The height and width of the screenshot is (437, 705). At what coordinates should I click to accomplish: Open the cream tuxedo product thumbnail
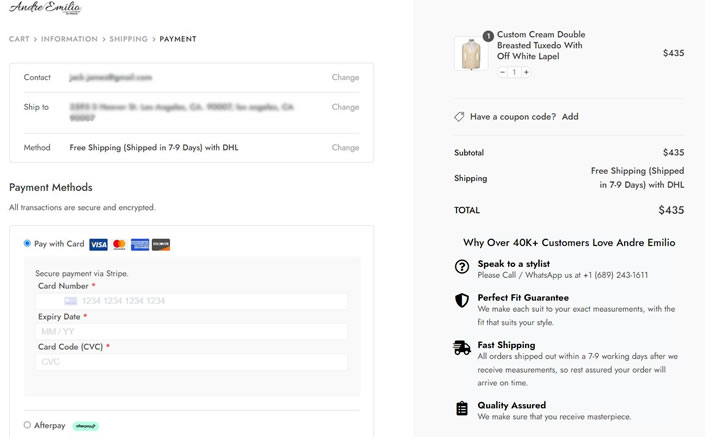tap(469, 53)
